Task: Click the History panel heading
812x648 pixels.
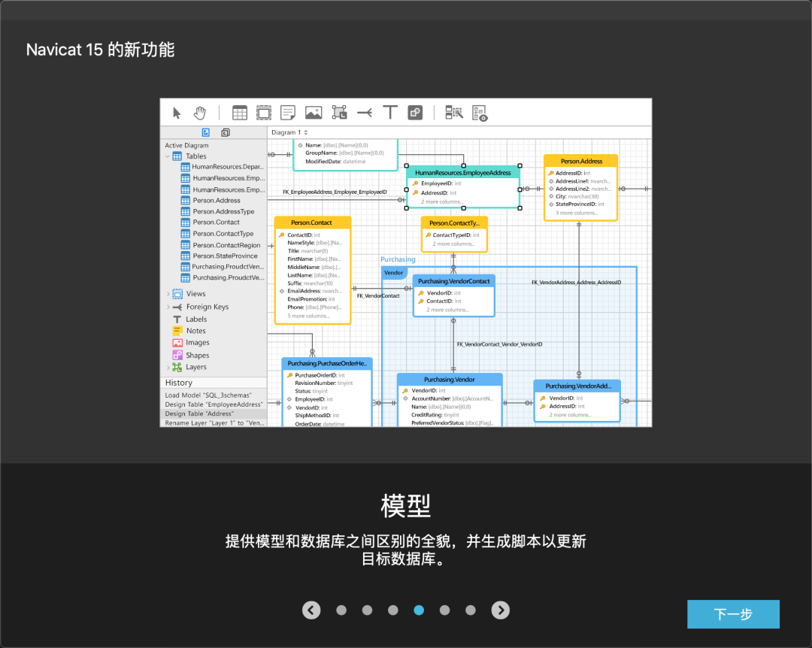Action: point(179,383)
